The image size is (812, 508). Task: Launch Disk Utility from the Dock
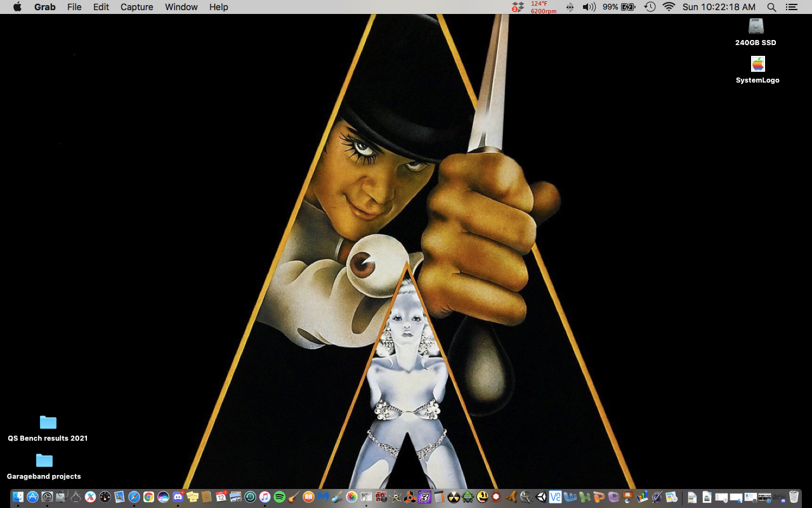62,497
